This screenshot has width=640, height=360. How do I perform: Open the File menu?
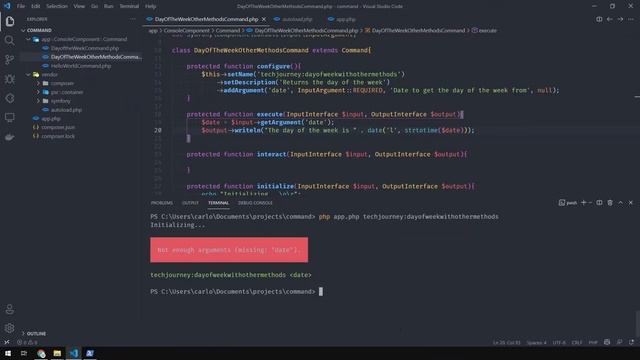[21, 6]
